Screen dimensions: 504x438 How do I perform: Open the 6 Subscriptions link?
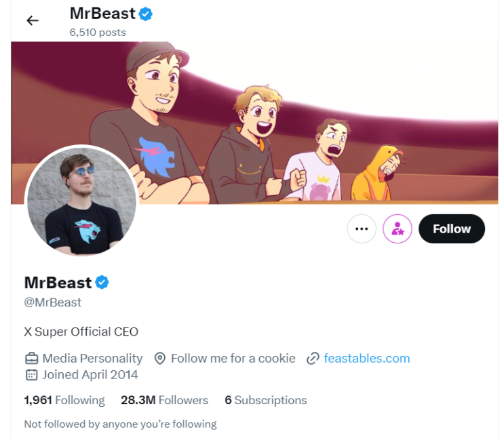click(x=266, y=400)
